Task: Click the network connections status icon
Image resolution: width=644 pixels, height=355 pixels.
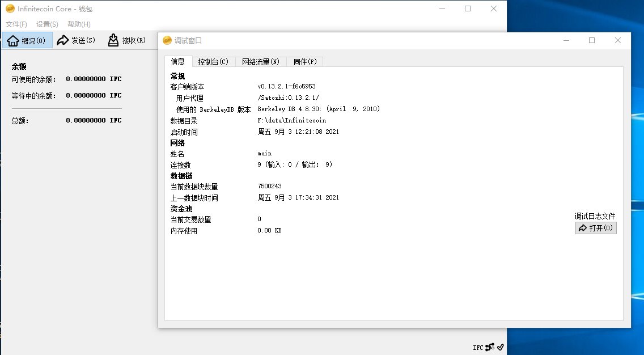Action: 490,347
